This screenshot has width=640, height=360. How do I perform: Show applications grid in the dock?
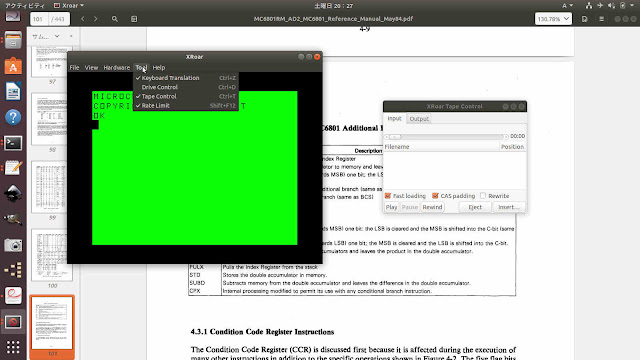tap(13, 347)
